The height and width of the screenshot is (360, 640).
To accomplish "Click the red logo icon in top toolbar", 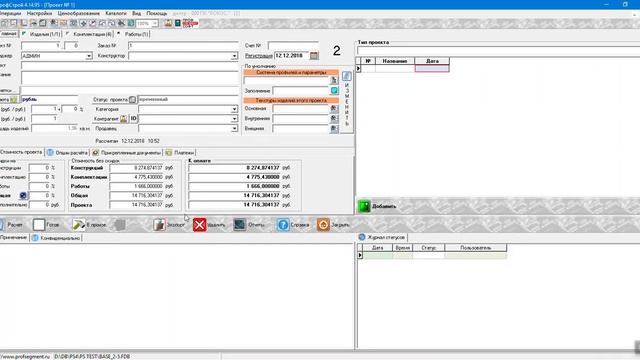I will click(x=190, y=23).
